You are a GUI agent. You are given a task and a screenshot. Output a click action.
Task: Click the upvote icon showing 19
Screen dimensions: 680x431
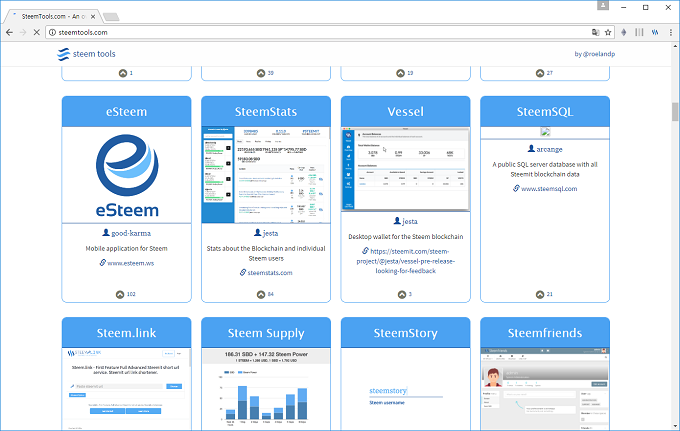pyautogui.click(x=400, y=73)
